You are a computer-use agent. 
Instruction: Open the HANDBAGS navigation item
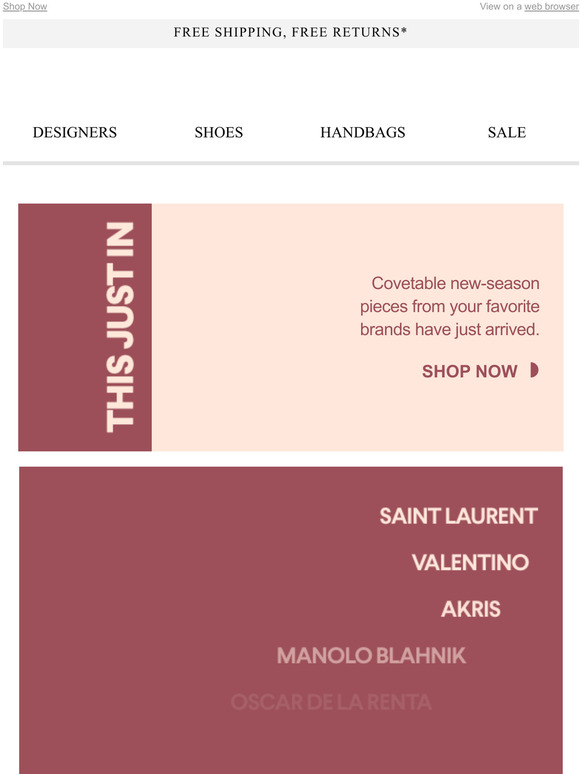click(x=363, y=132)
